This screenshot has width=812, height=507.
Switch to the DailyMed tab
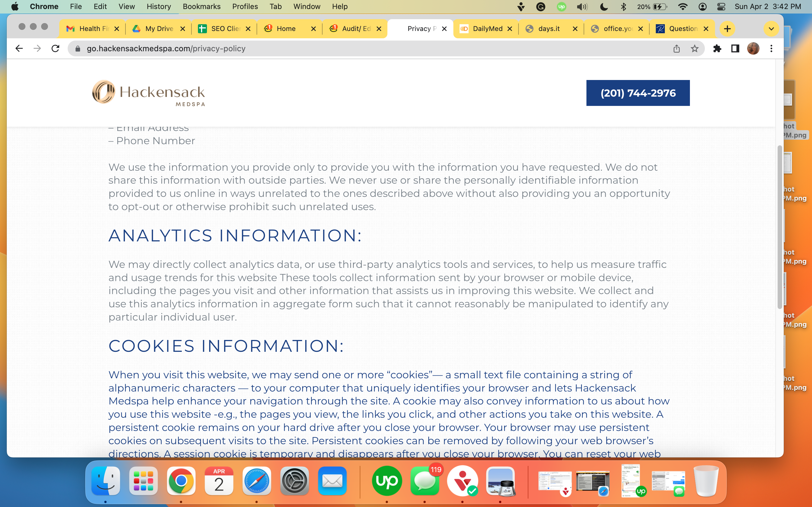[x=486, y=29]
